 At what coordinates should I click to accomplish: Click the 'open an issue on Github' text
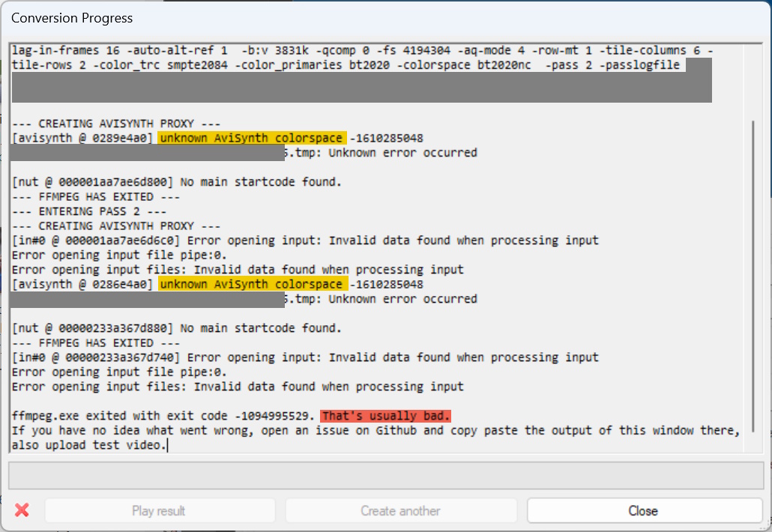pyautogui.click(x=340, y=431)
